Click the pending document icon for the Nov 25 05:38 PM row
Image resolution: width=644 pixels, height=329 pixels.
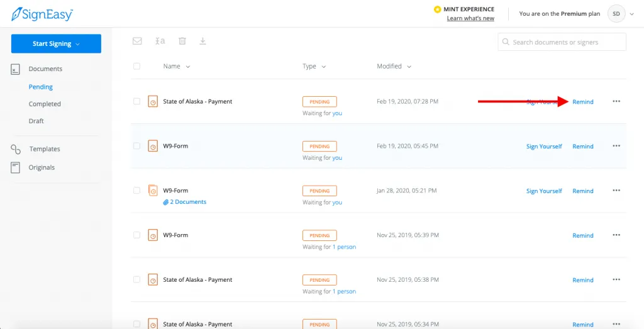pos(153,280)
